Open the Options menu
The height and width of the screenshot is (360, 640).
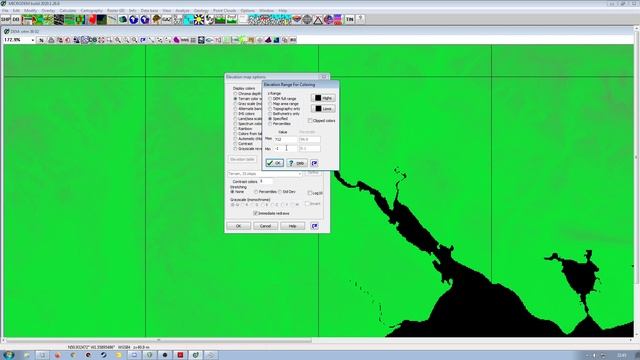pyautogui.click(x=247, y=11)
